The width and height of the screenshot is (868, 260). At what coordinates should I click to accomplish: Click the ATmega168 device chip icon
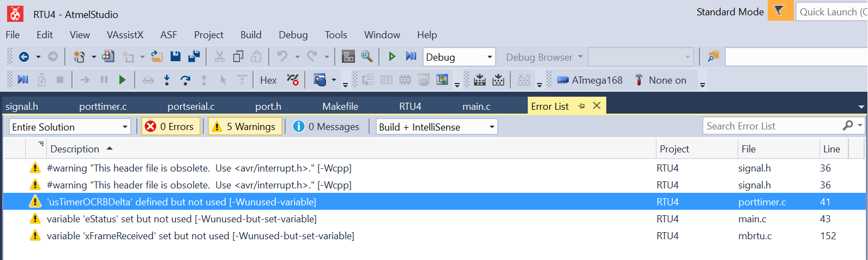(x=563, y=80)
